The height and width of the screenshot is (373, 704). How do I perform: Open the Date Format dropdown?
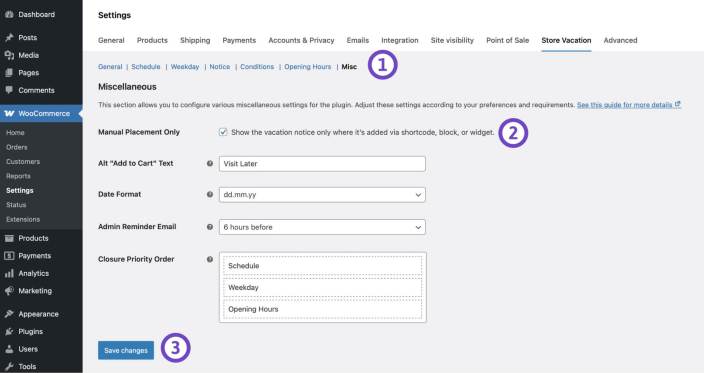pos(322,195)
